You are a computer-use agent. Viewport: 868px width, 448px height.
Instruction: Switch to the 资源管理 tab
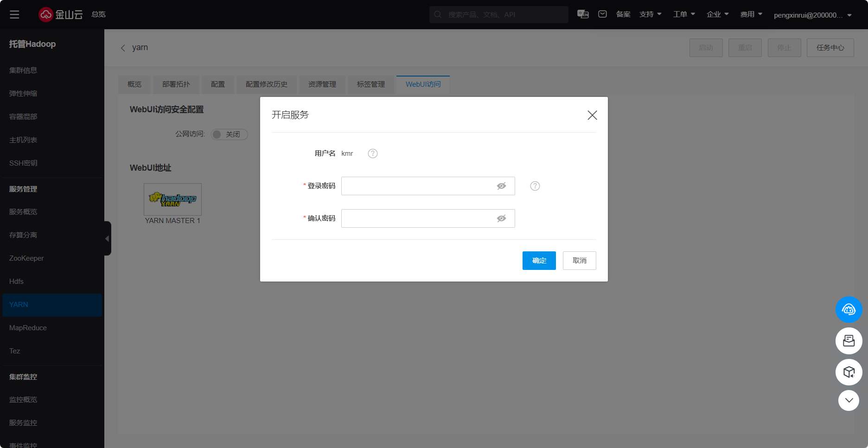pos(322,84)
